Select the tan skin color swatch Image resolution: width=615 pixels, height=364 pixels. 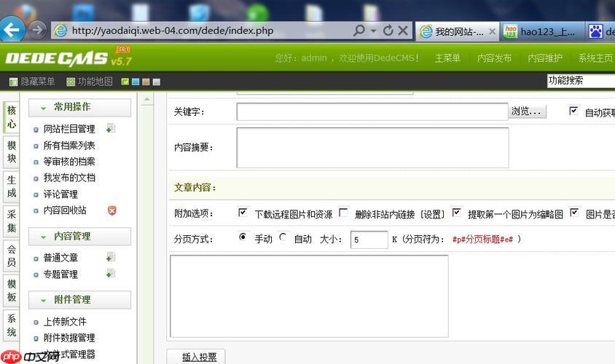click(146, 82)
